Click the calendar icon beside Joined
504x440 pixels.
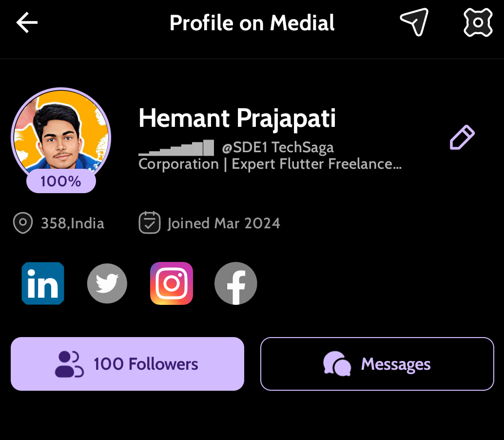150,223
